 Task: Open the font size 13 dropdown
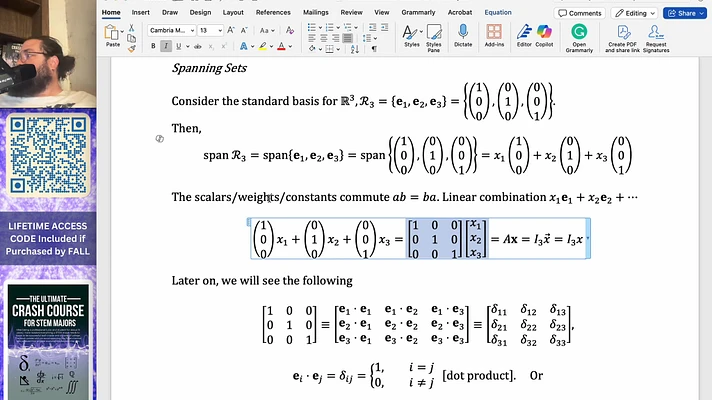[220, 30]
